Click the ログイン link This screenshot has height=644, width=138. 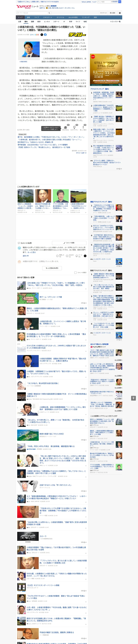coord(42,8)
